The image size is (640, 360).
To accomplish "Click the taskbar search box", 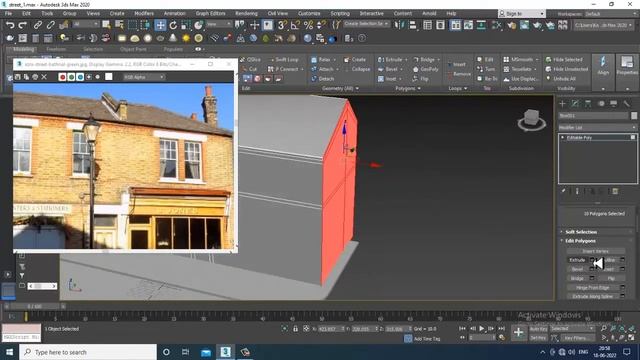I will 88,352.
